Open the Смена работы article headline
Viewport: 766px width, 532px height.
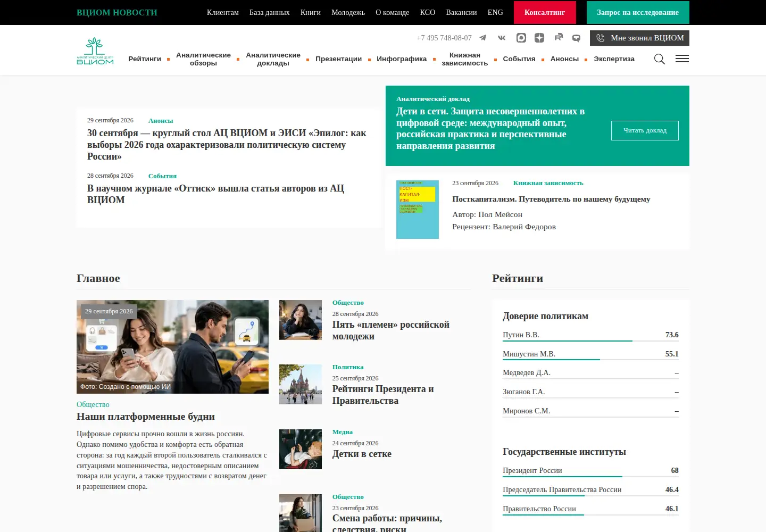387,523
